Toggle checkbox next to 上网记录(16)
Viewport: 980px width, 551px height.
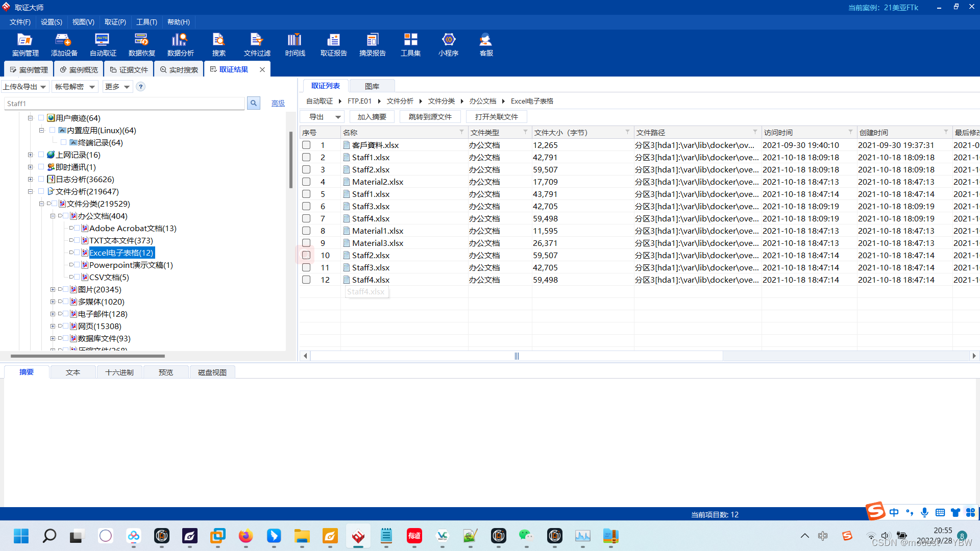pos(41,155)
